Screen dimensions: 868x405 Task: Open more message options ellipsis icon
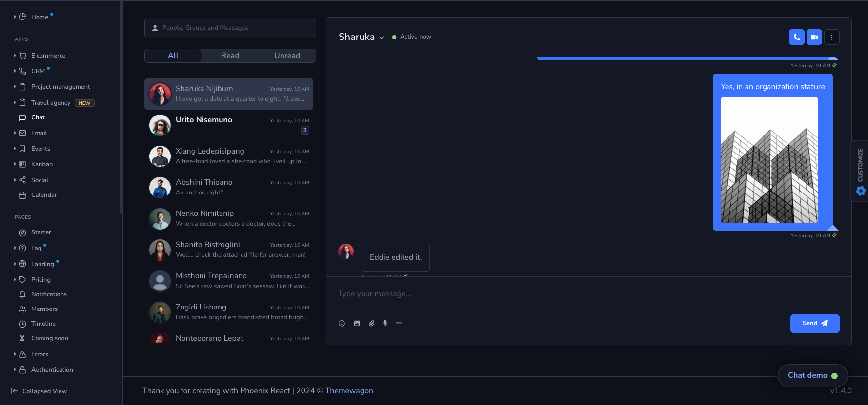[x=399, y=323]
